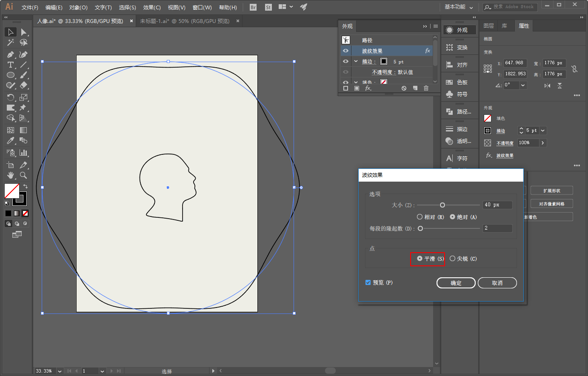This screenshot has height=376, width=588.
Task: Open the artboard number dropdown
Action: tap(102, 371)
